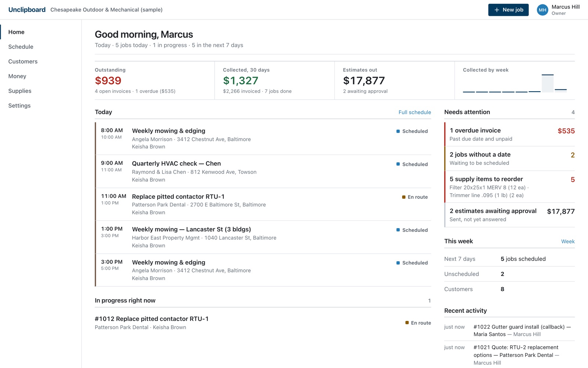
Task: Click Next 7 days jobs scheduled row
Action: [510, 259]
